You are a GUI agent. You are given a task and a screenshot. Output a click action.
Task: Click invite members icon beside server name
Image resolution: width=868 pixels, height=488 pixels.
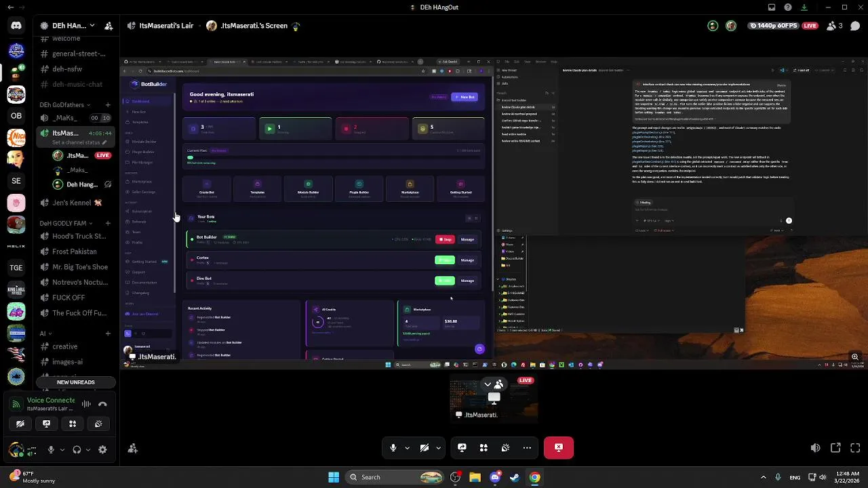point(108,26)
